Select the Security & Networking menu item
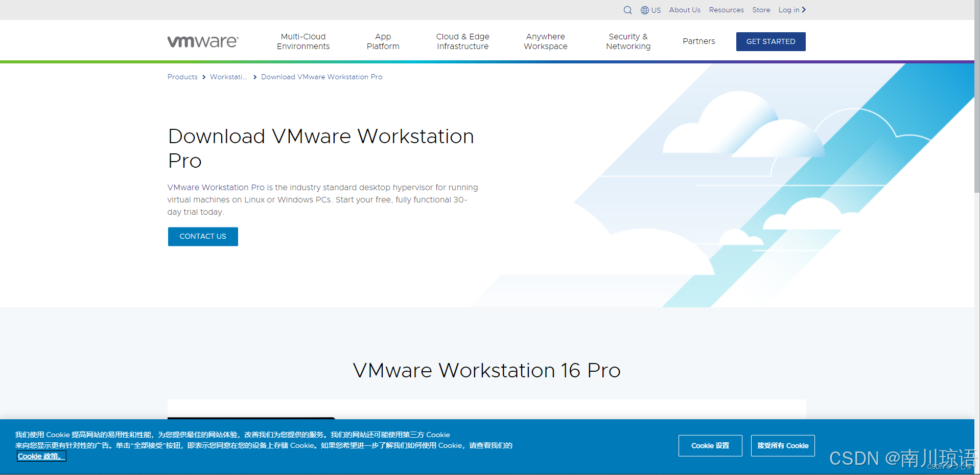The width and height of the screenshot is (980, 475). 628,41
